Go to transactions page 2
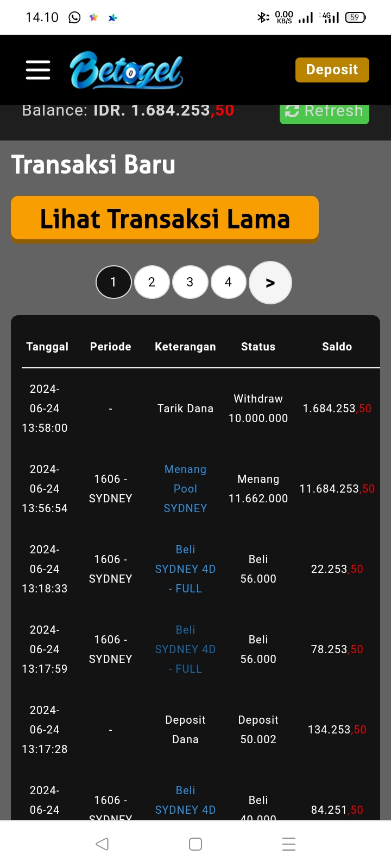 pos(152,282)
